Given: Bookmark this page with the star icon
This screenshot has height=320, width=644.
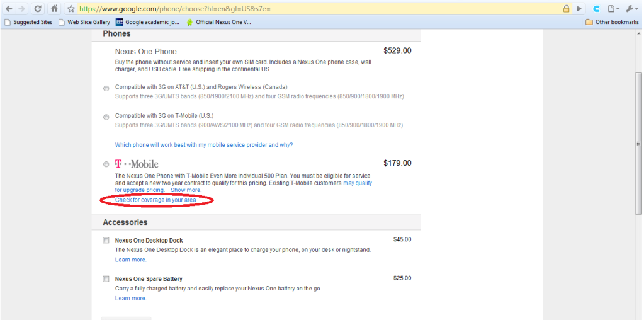Looking at the screenshot, I should [x=71, y=9].
